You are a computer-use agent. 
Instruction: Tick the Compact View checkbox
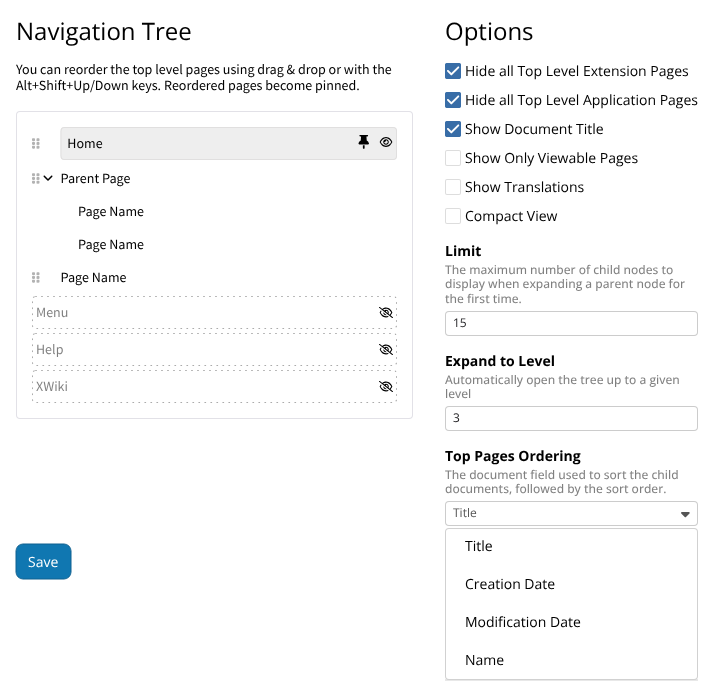click(x=453, y=216)
